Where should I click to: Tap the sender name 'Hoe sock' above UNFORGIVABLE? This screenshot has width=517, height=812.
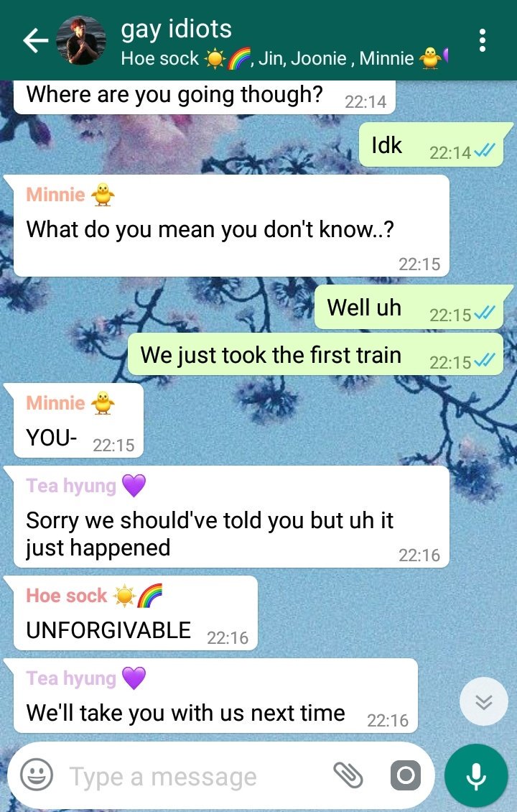pos(67,596)
